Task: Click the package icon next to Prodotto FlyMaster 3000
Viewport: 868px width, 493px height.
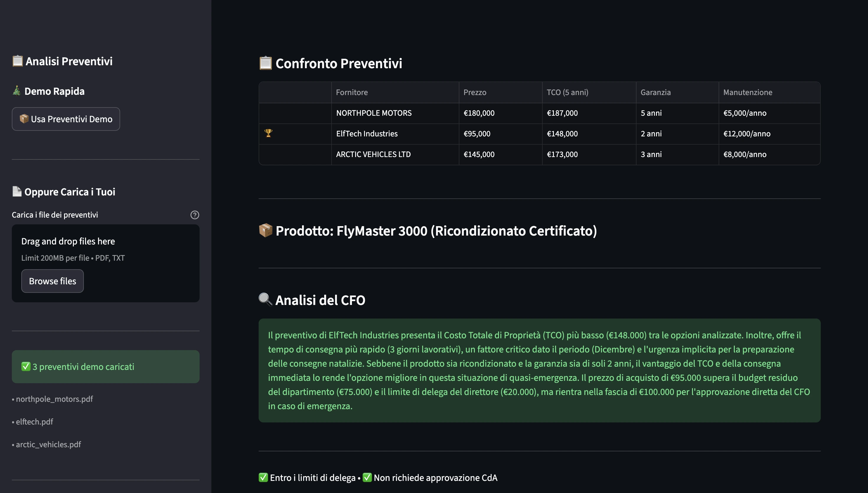Action: tap(265, 231)
